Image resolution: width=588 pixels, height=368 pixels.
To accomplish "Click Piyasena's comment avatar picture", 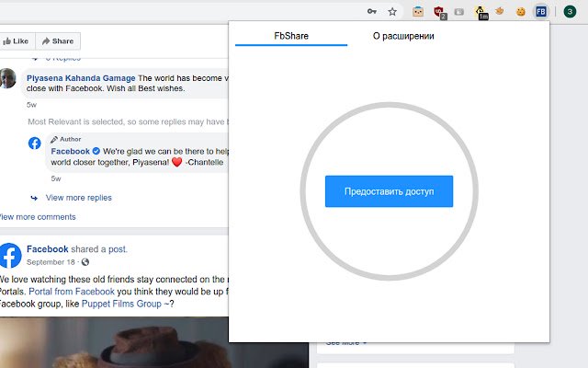I will pyautogui.click(x=7, y=78).
